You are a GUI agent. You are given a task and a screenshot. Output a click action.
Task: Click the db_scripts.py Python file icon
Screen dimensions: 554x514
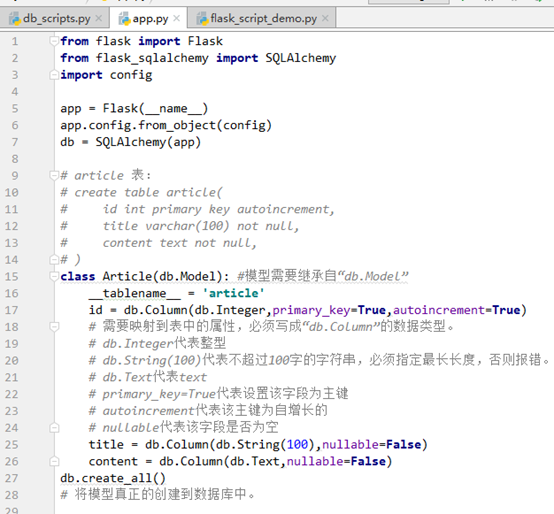pos(14,18)
